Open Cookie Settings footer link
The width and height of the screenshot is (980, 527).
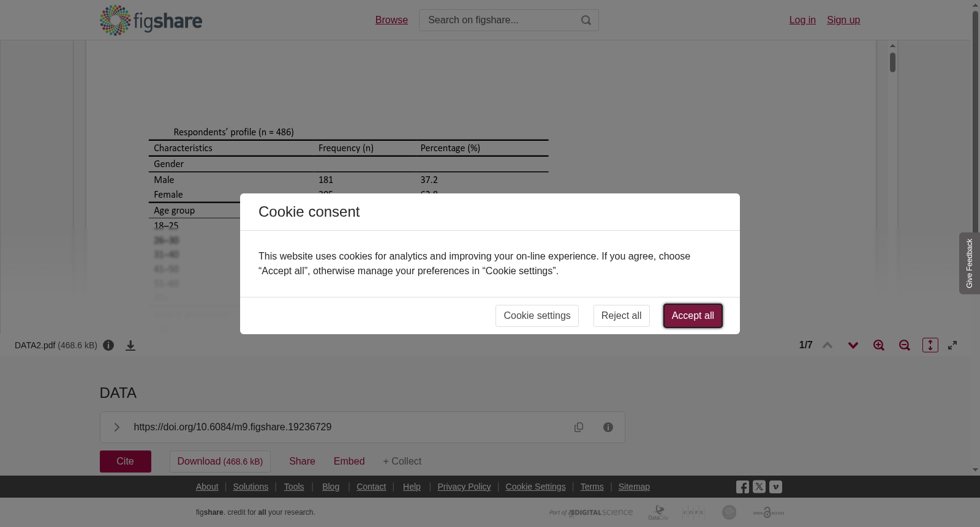point(535,487)
